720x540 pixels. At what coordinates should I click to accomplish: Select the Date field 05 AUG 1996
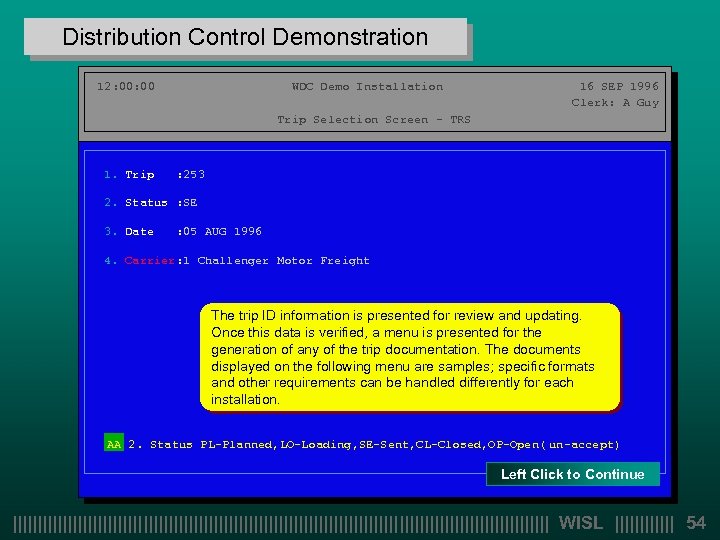click(222, 231)
